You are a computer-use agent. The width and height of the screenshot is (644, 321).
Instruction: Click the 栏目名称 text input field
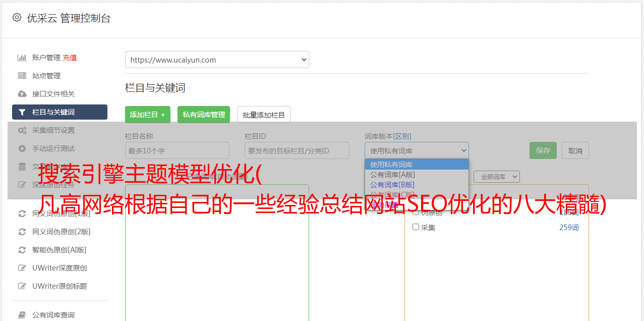177,150
